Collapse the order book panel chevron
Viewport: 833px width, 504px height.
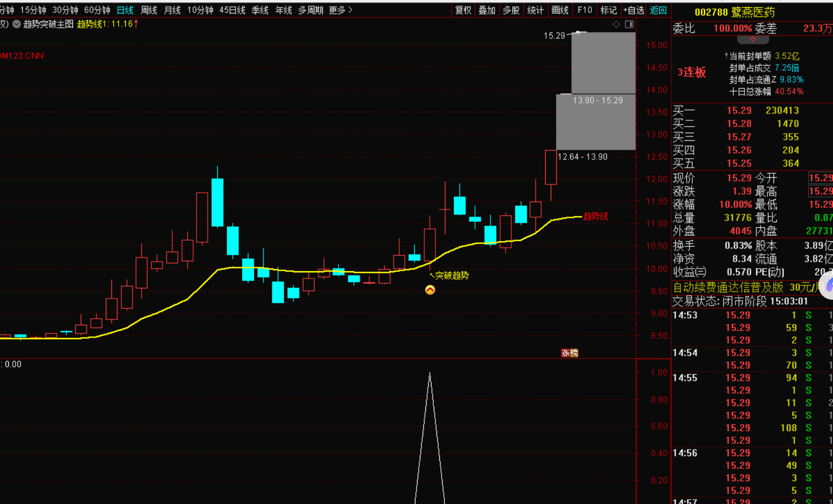pos(753,40)
